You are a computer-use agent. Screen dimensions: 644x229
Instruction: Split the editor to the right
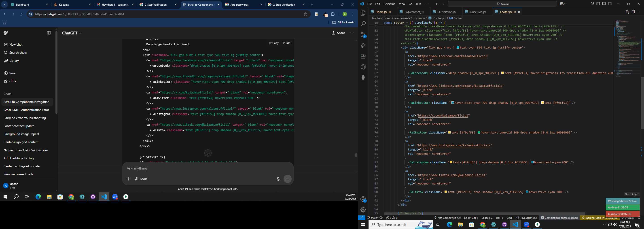tap(633, 12)
